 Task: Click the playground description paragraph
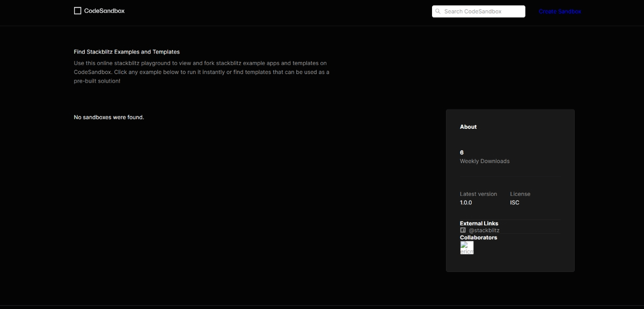(x=201, y=72)
